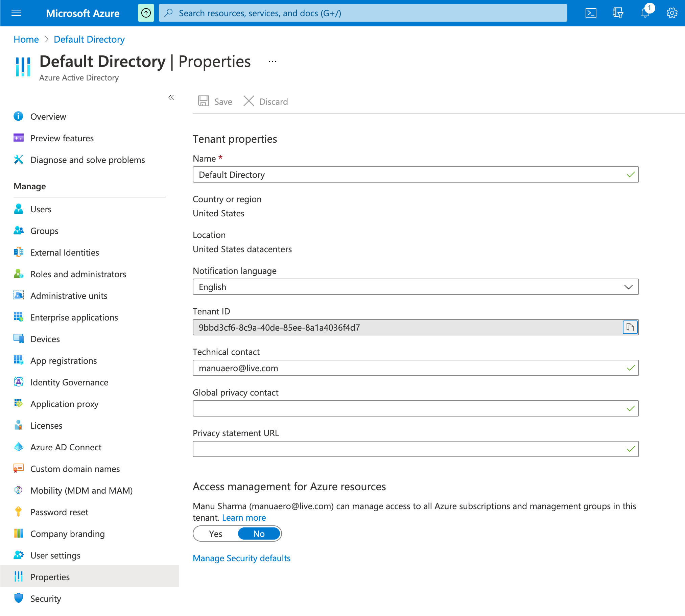Viewport: 685px width, 616px height.
Task: Click the App registrations icon
Action: [18, 360]
